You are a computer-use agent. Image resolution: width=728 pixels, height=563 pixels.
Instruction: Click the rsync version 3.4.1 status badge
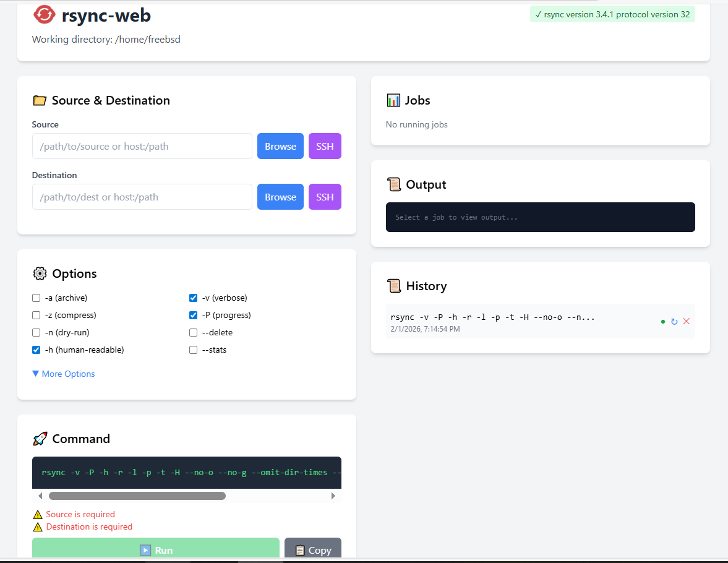[x=612, y=14]
